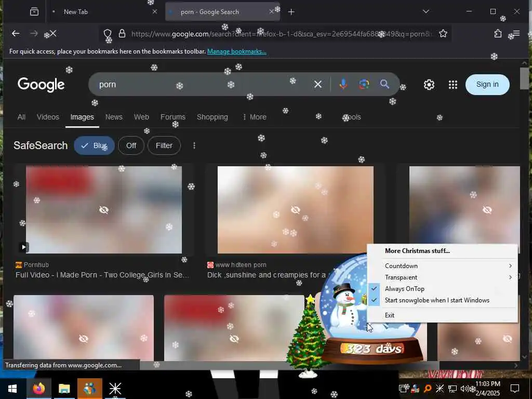Show site security padlock info
Viewport: 532px width, 399px height.
pos(122,33)
